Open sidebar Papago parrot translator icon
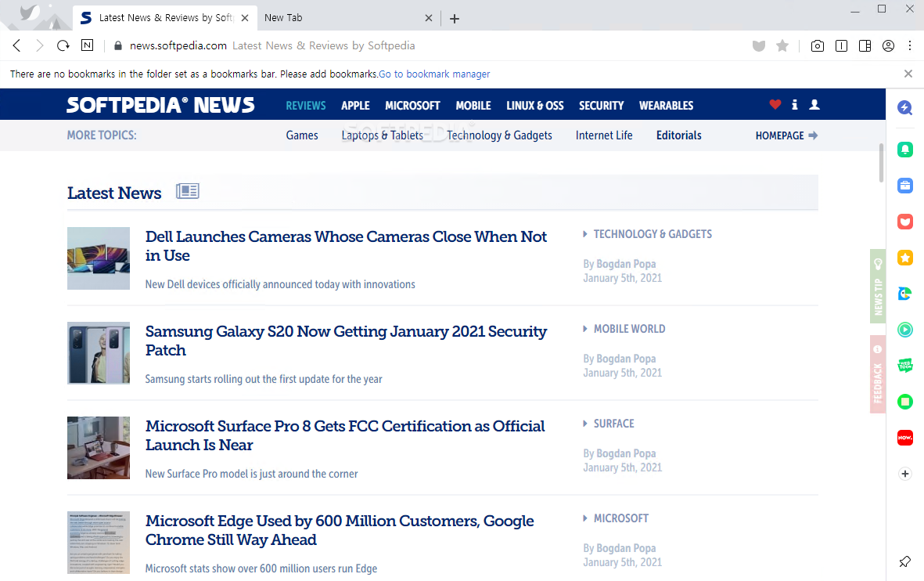Viewport: 924px width, 581px height. tap(905, 293)
